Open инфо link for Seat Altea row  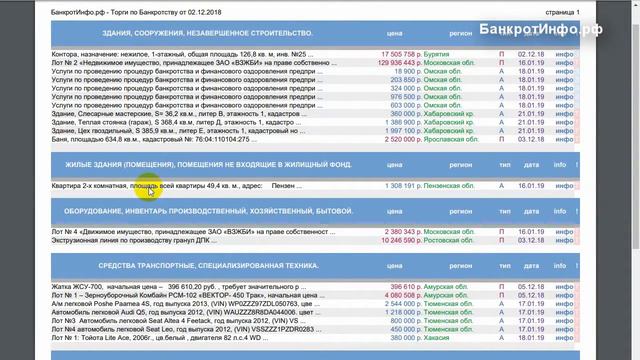[564, 321]
